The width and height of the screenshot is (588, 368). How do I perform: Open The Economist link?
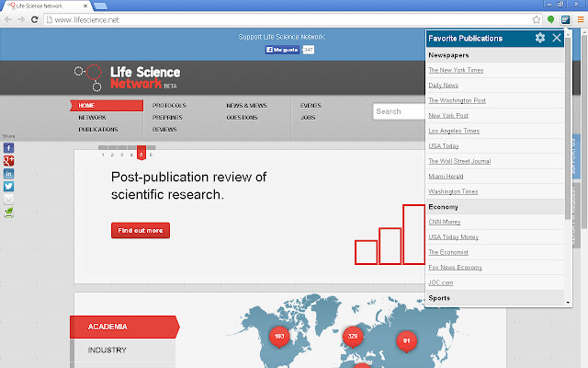pos(448,252)
